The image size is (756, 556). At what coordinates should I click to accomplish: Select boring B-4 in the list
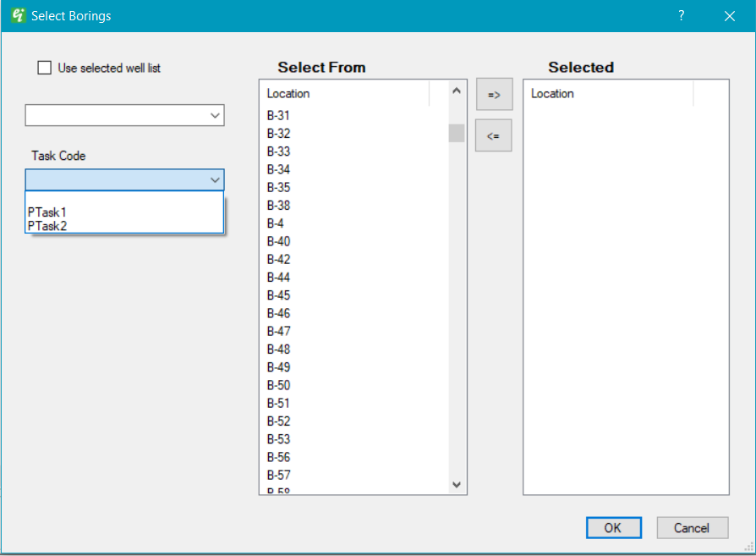pyautogui.click(x=276, y=223)
